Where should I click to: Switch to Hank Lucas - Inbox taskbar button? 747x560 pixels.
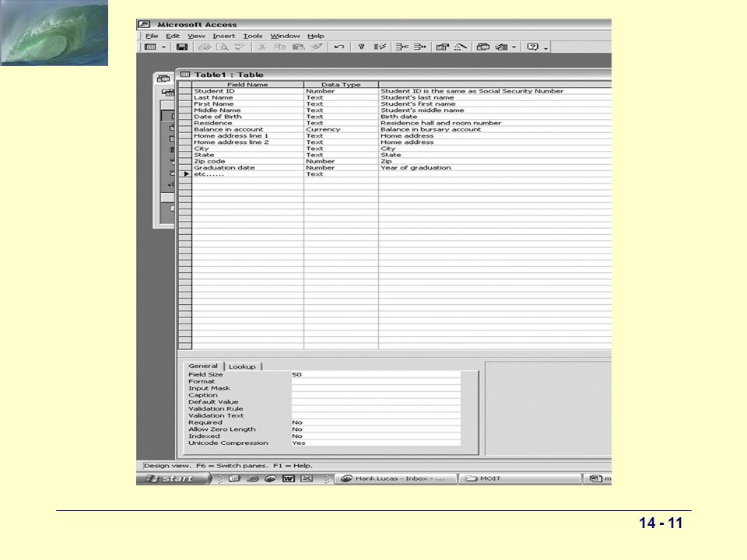pos(395,478)
